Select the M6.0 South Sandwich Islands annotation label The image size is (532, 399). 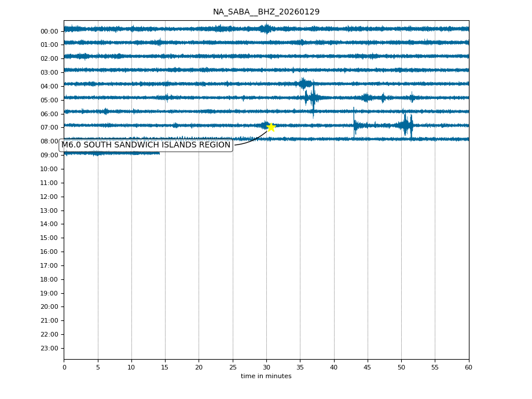(146, 145)
